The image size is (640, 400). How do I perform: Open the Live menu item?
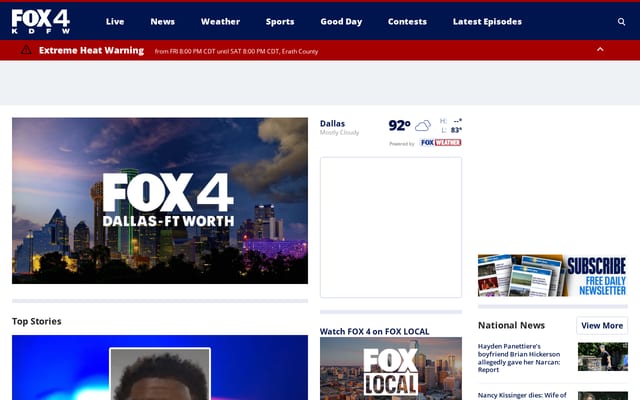click(x=115, y=22)
